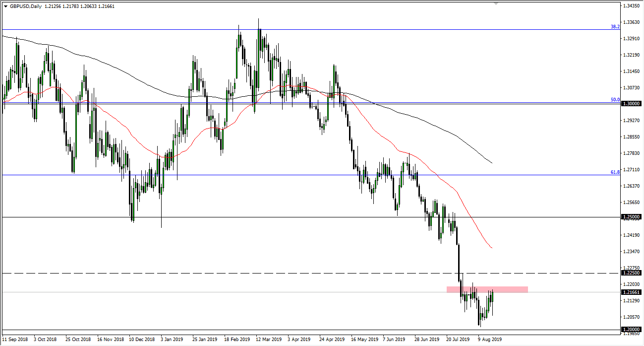Click the 38.2 retracement level label
Image resolution: width=644 pixels, height=346 pixels.
(x=615, y=27)
